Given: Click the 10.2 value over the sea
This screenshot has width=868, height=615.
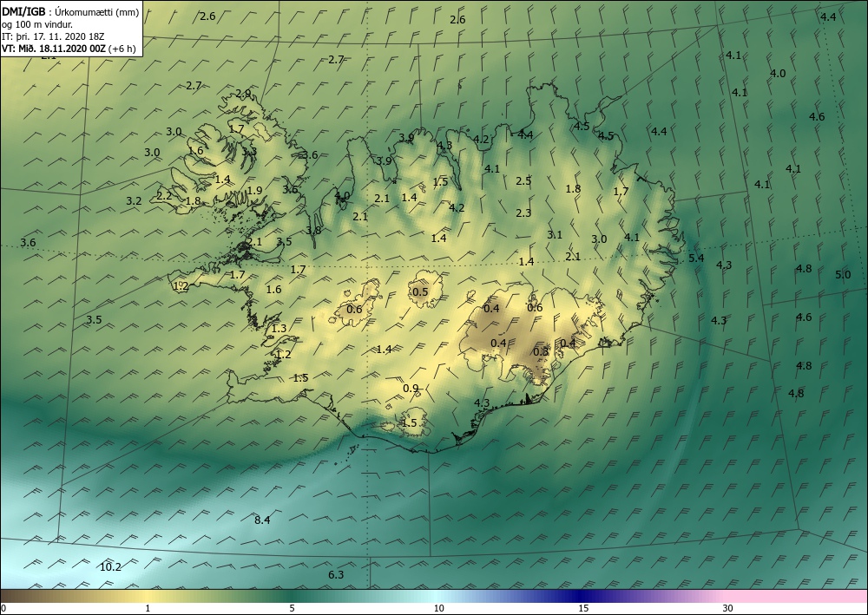Looking at the screenshot, I should tap(110, 566).
